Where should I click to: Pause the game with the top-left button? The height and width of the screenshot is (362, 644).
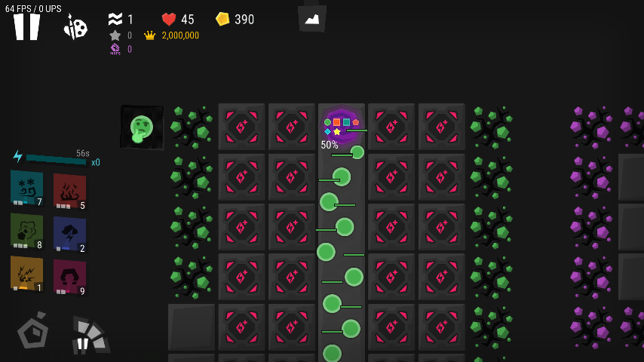[x=26, y=27]
